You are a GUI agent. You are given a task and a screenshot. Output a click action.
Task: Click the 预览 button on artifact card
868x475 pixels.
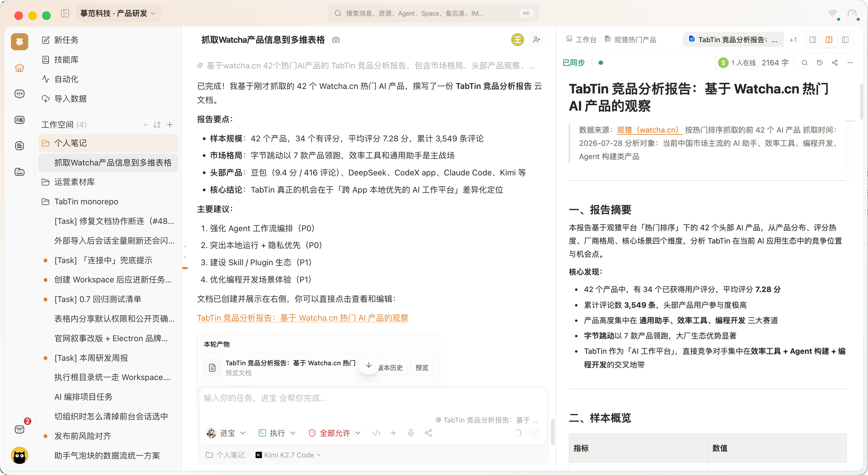pos(422,368)
